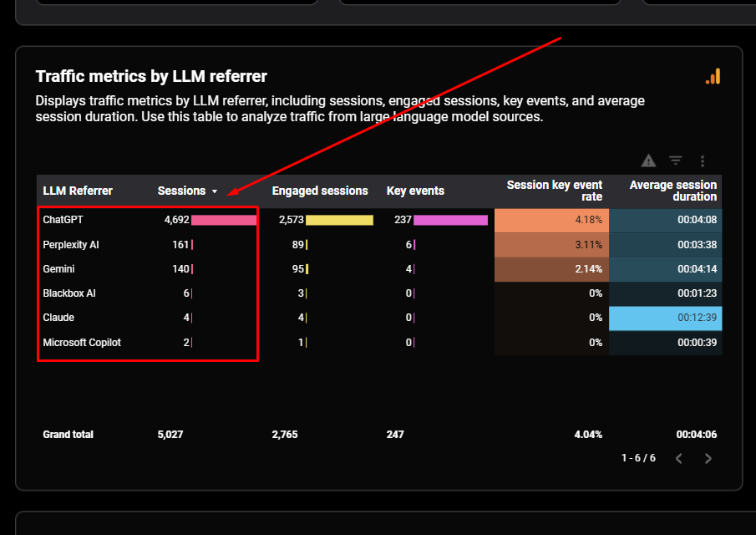
Task: Open the three-dot more options menu
Action: 703,160
